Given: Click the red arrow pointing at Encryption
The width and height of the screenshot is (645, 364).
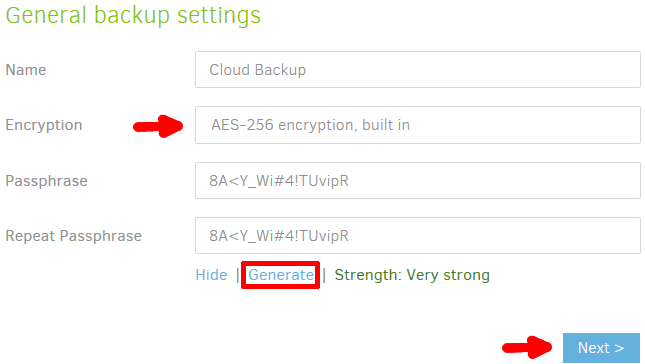Looking at the screenshot, I should 158,126.
